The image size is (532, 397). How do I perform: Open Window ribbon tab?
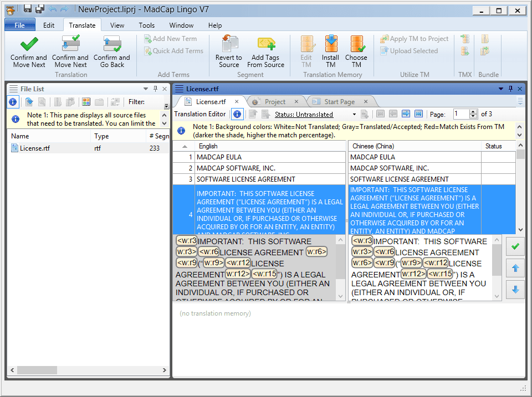181,25
